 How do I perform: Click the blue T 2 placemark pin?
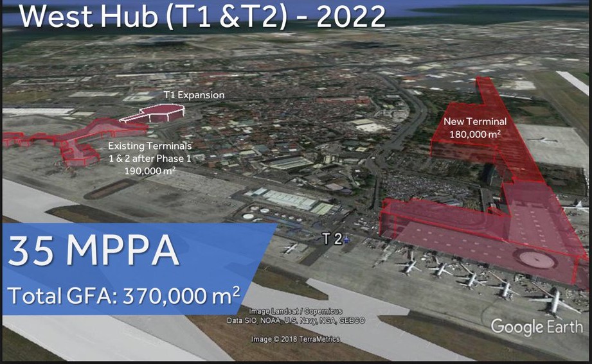(347, 240)
